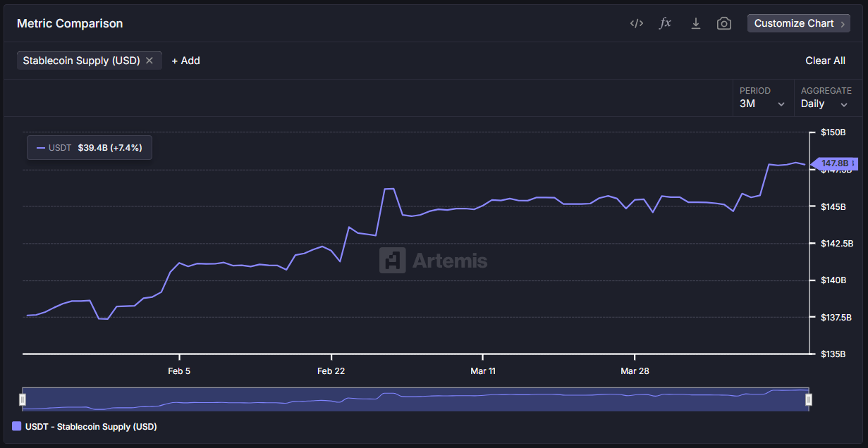The height and width of the screenshot is (448, 868).
Task: Click the Feb 5 date label
Action: [x=179, y=371]
